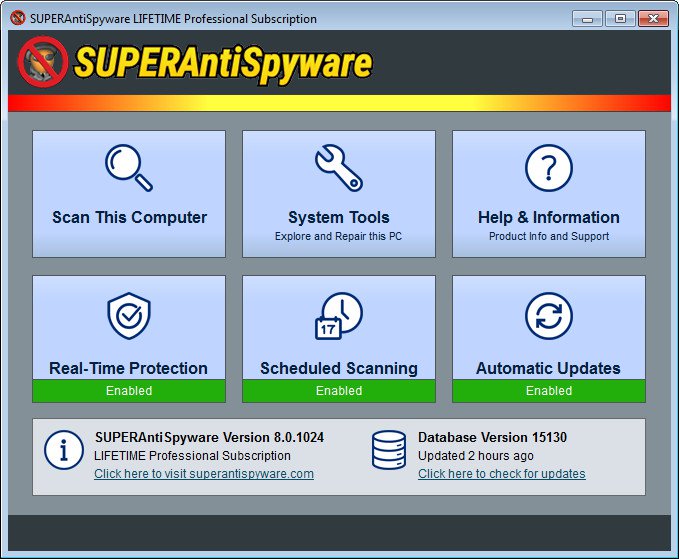679x559 pixels.
Task: Toggle Real-Time Protection Enabled status bar
Action: click(129, 391)
